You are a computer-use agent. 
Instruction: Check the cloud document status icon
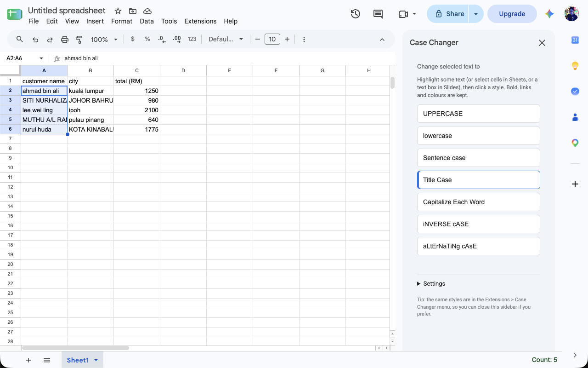click(147, 11)
